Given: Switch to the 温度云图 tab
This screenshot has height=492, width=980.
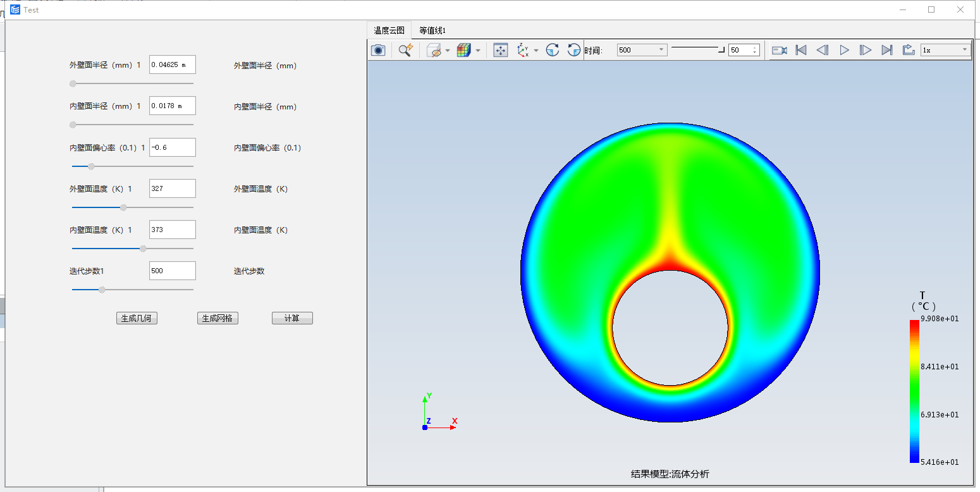Looking at the screenshot, I should pos(389,30).
